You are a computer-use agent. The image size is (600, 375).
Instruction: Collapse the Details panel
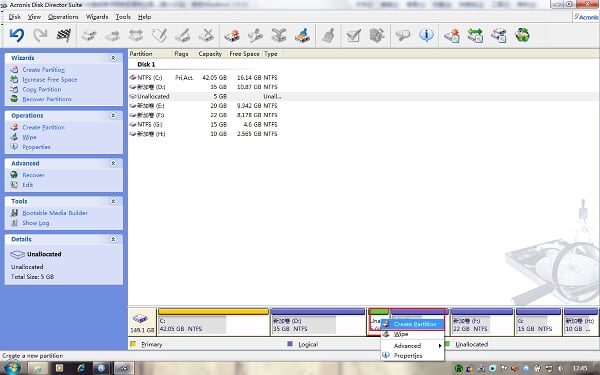tap(113, 239)
